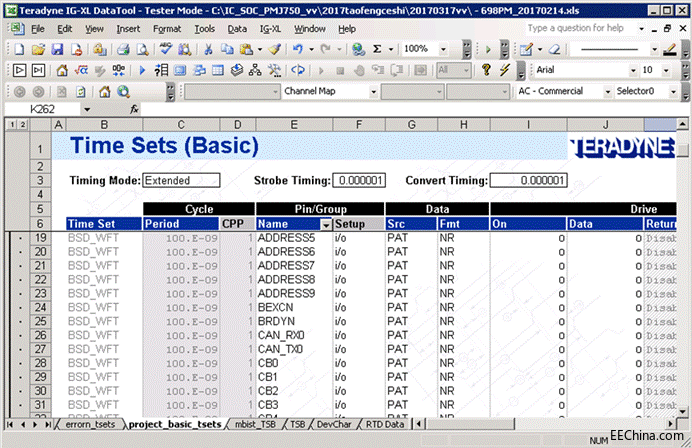Click the Strobe Timing value field
Image resolution: width=692 pixels, height=448 pixels.
[x=359, y=181]
